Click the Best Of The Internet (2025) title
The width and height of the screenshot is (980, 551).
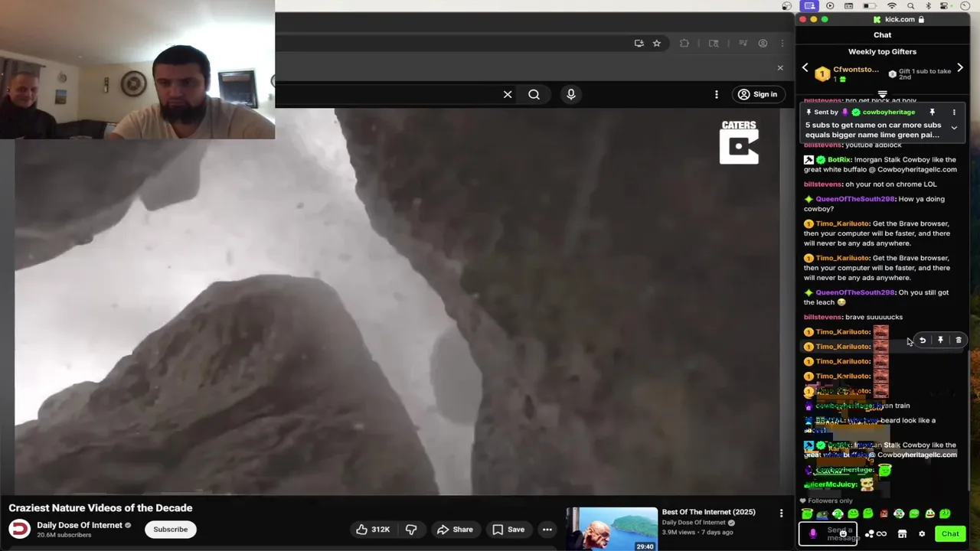point(708,512)
